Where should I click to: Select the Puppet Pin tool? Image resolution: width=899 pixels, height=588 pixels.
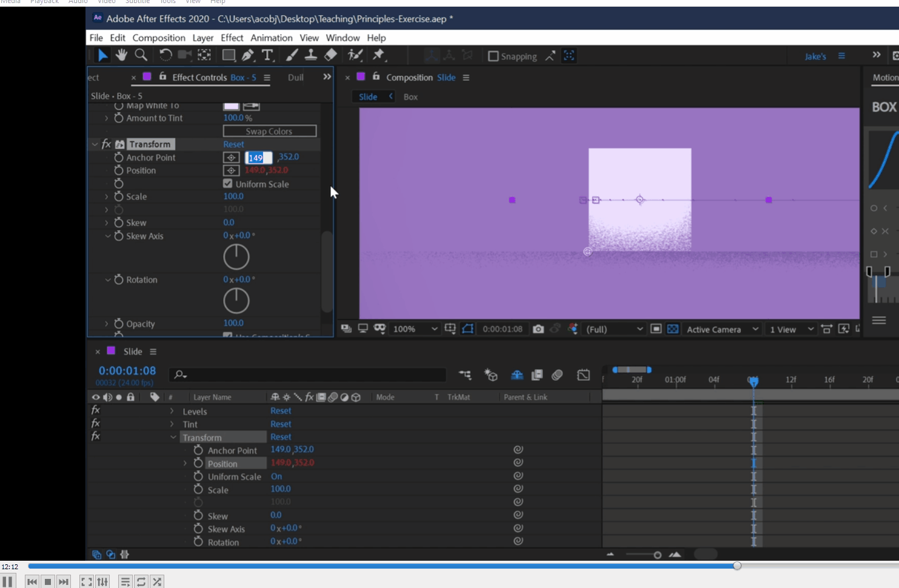tap(379, 55)
